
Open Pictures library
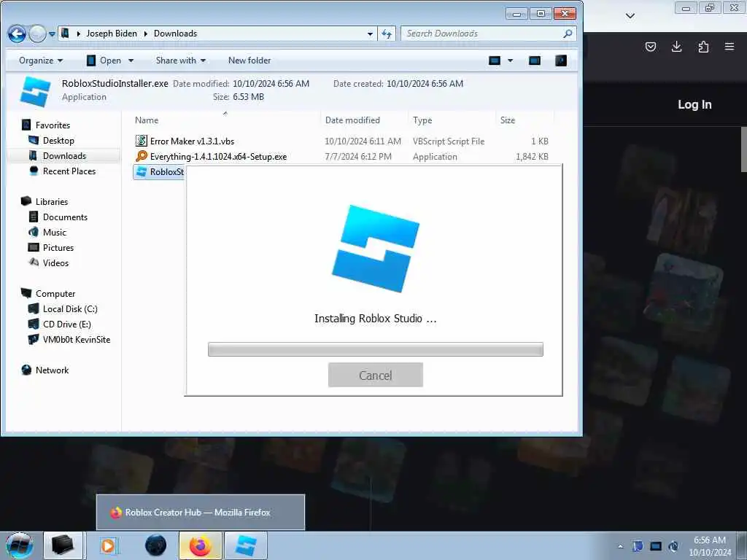(58, 248)
